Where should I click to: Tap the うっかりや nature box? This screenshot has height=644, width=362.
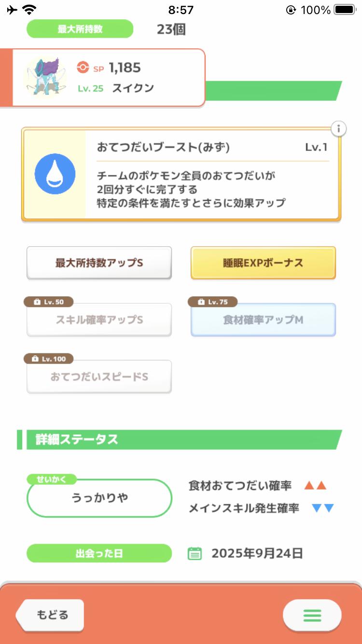point(99,498)
